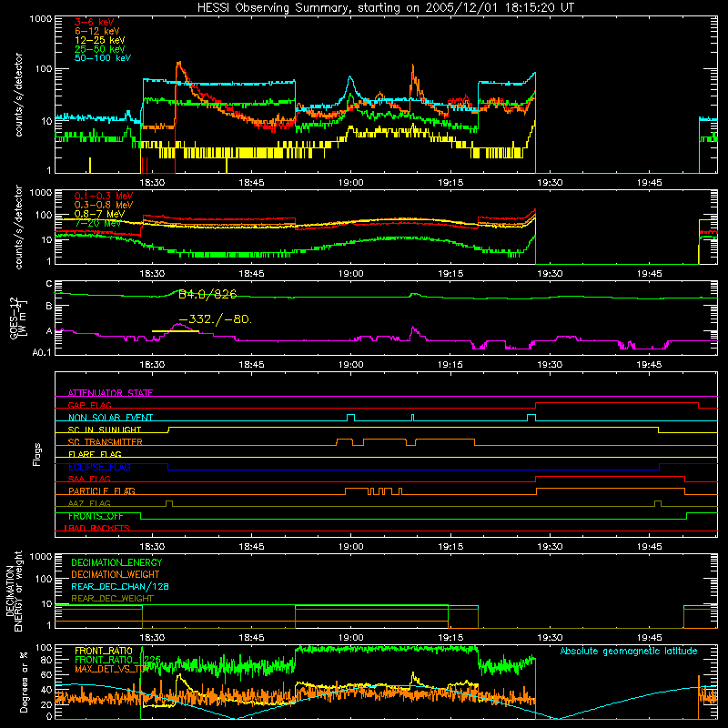This screenshot has height=728, width=728.
Task: Select the ATTENUATOR_STATE flag label
Action: (x=110, y=393)
